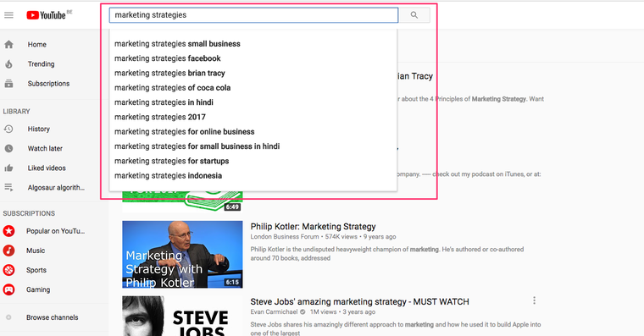Click inside the 'marketing strategies' search field

[x=253, y=15]
